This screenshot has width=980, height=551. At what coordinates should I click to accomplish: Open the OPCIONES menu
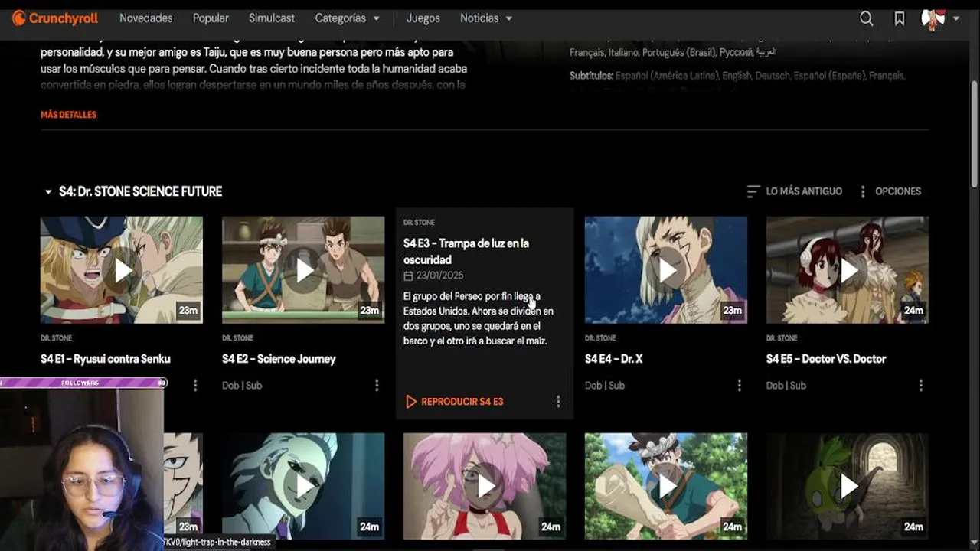pos(890,191)
